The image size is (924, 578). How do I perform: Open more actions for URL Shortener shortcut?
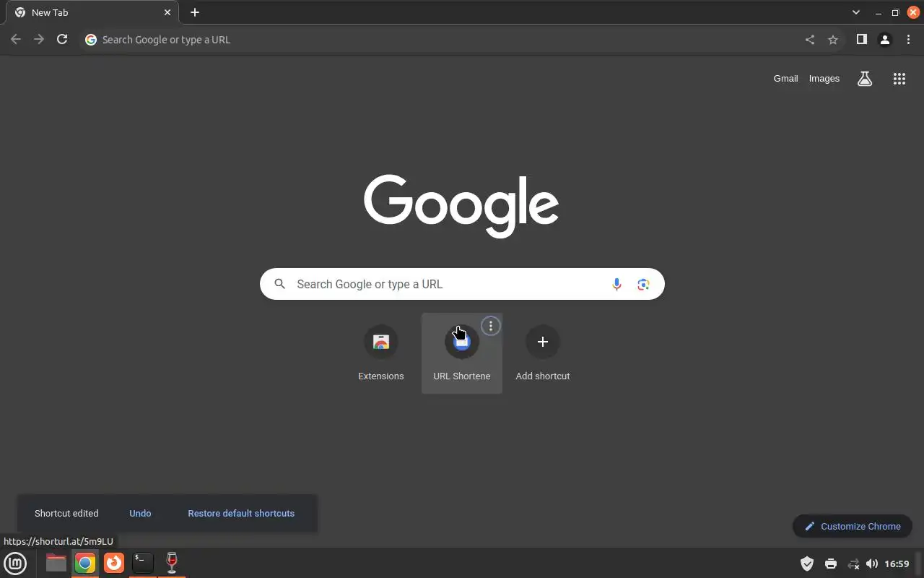click(x=491, y=326)
